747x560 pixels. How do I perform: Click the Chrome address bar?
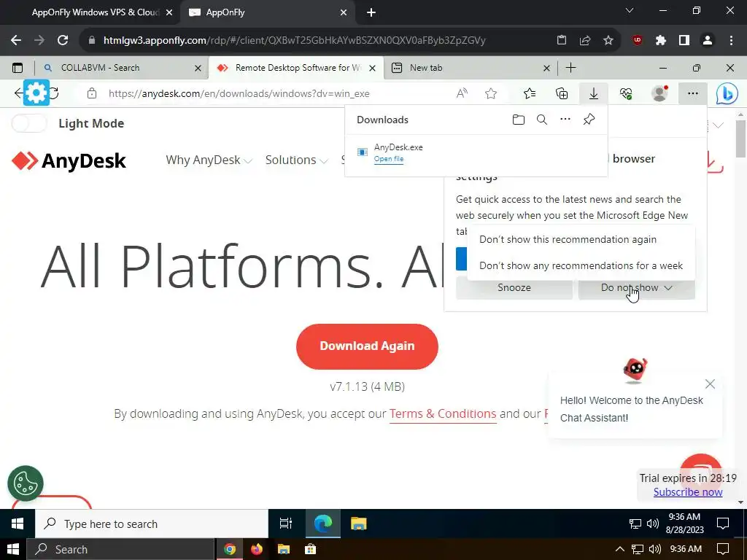tap(294, 41)
